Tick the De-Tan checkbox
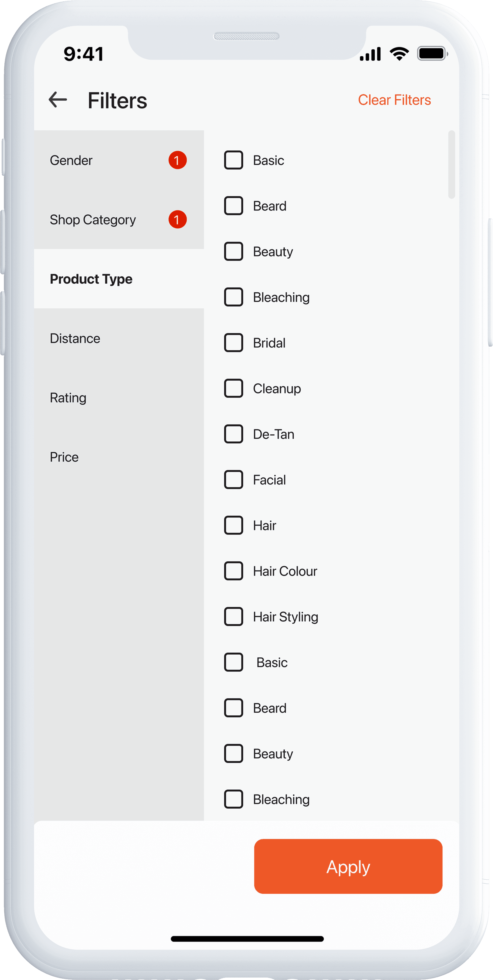The height and width of the screenshot is (980, 493). pos(233,434)
